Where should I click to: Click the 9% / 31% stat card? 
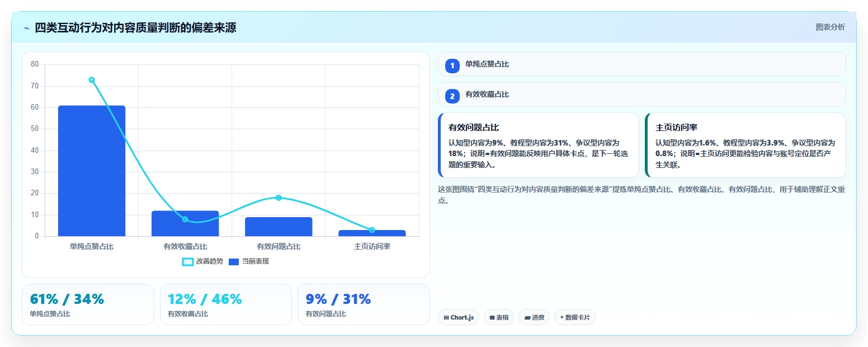coord(364,304)
